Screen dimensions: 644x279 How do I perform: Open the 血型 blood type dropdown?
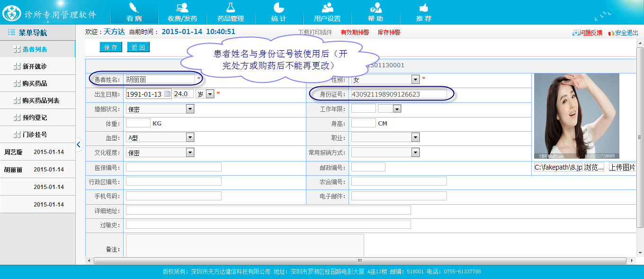190,138
